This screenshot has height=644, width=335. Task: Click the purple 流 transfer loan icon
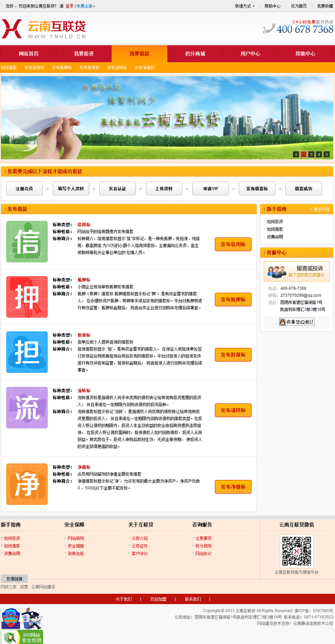click(x=27, y=407)
